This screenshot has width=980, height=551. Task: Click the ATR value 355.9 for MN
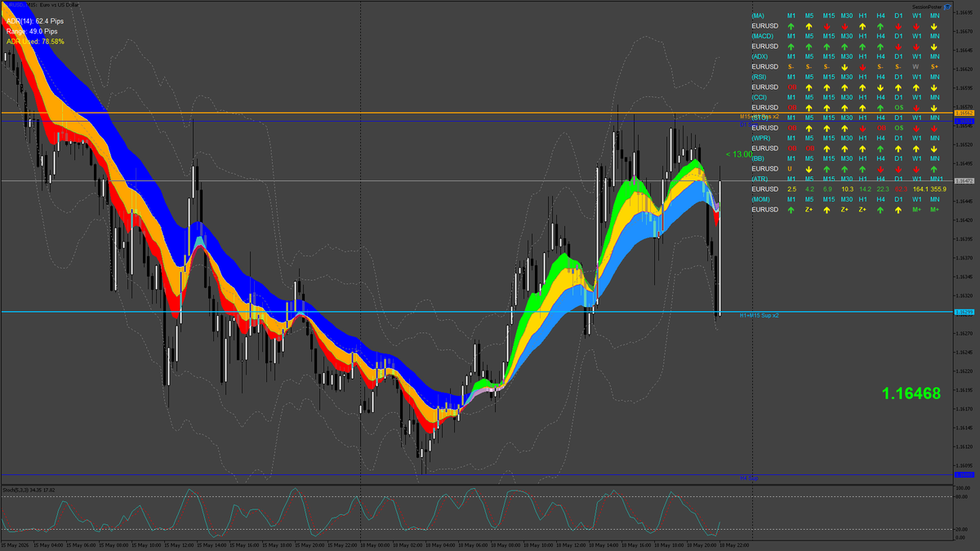pos(938,189)
